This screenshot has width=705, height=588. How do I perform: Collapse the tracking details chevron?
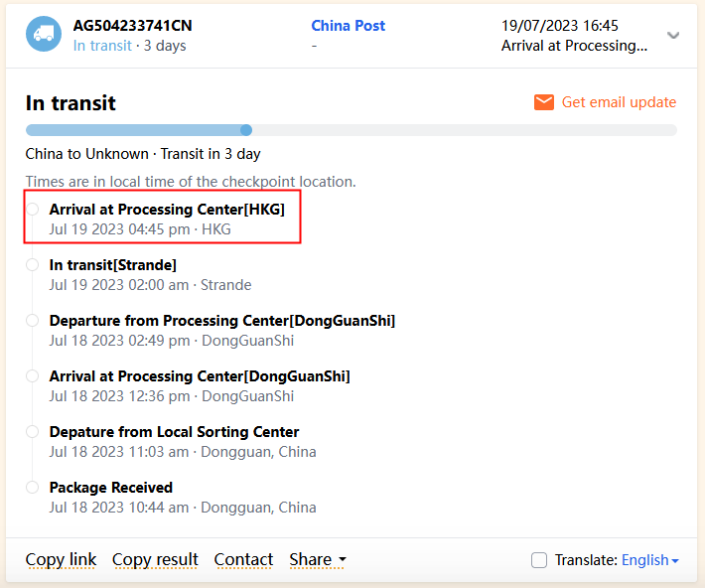click(x=673, y=36)
